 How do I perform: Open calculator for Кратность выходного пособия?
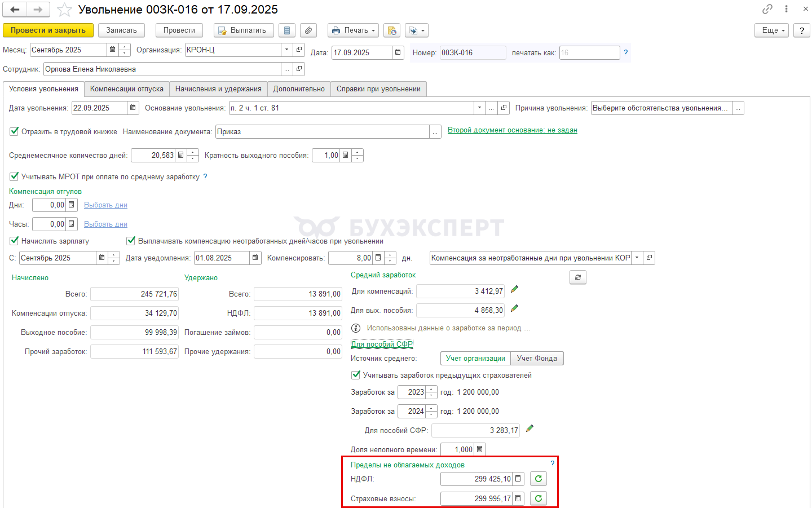coord(346,155)
